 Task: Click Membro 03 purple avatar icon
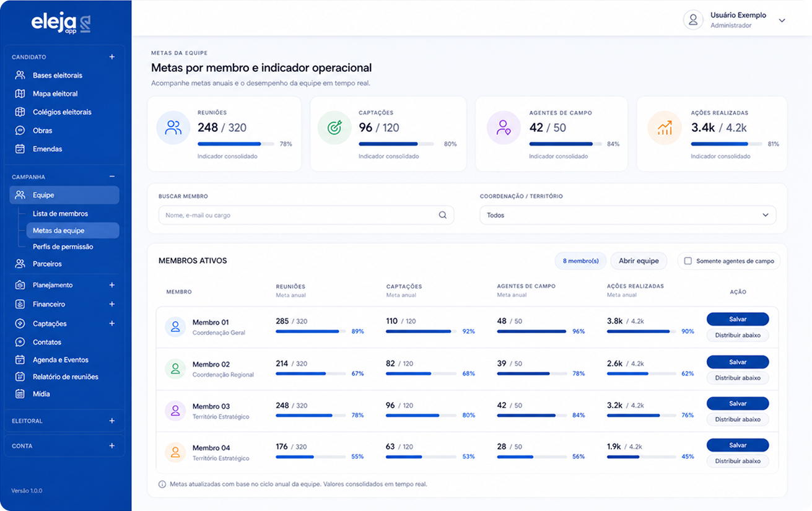(x=175, y=411)
